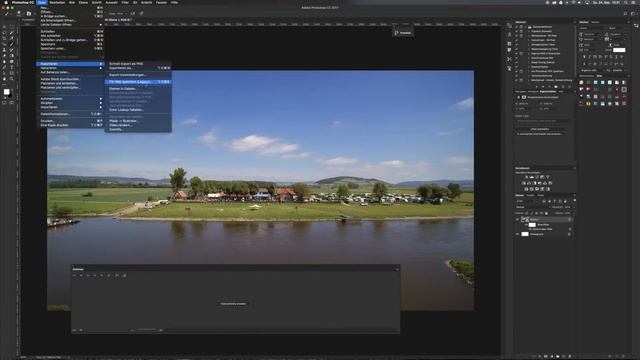This screenshot has height=360, width=640.
Task: Click the Hintergrund layer thumbnail
Action: tap(525, 234)
